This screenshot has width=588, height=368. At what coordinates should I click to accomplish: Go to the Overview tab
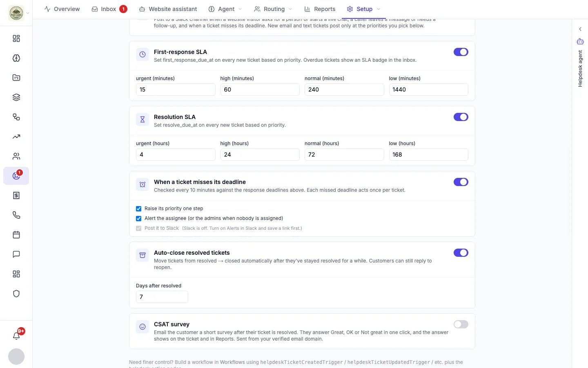[62, 9]
